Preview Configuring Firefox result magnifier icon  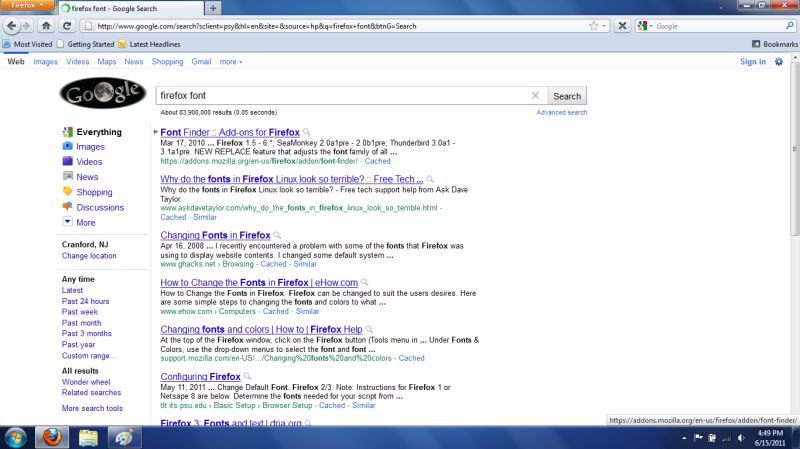click(247, 377)
